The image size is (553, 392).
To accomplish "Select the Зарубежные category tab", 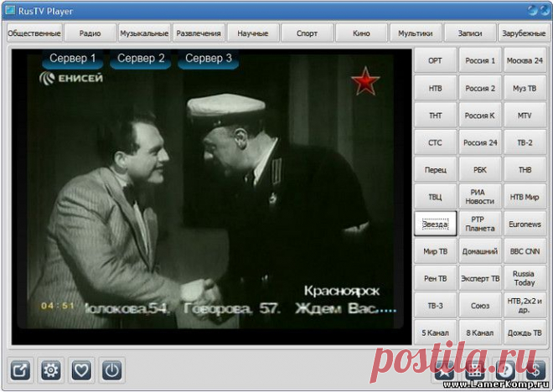I will pos(524,34).
